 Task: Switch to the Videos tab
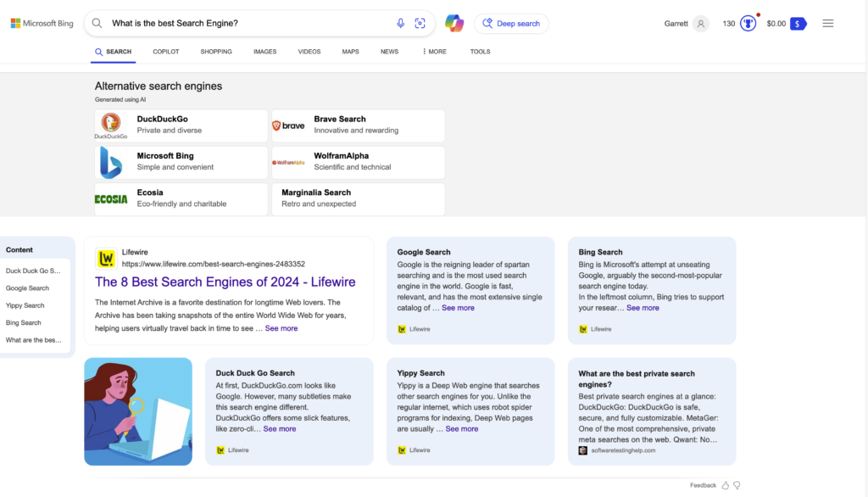309,52
